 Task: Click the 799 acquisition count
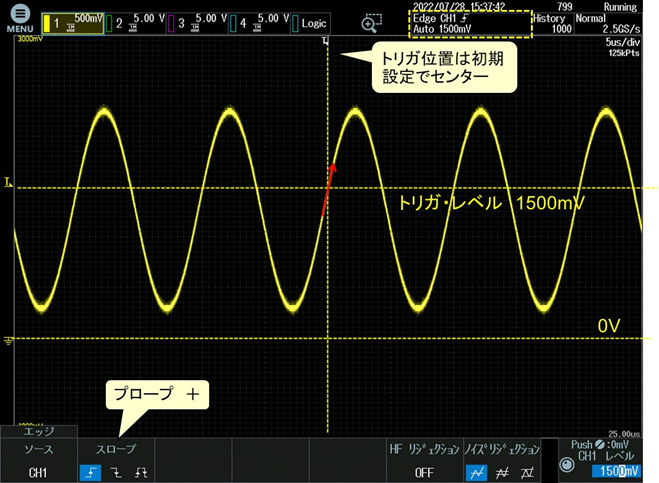(x=564, y=7)
